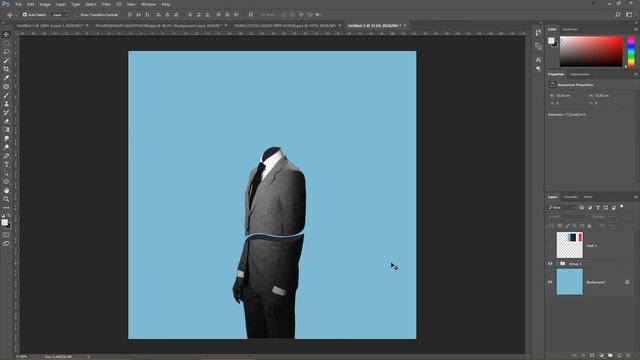The height and width of the screenshot is (360, 640).
Task: Open layer Kind filter dropdown
Action: (x=562, y=208)
